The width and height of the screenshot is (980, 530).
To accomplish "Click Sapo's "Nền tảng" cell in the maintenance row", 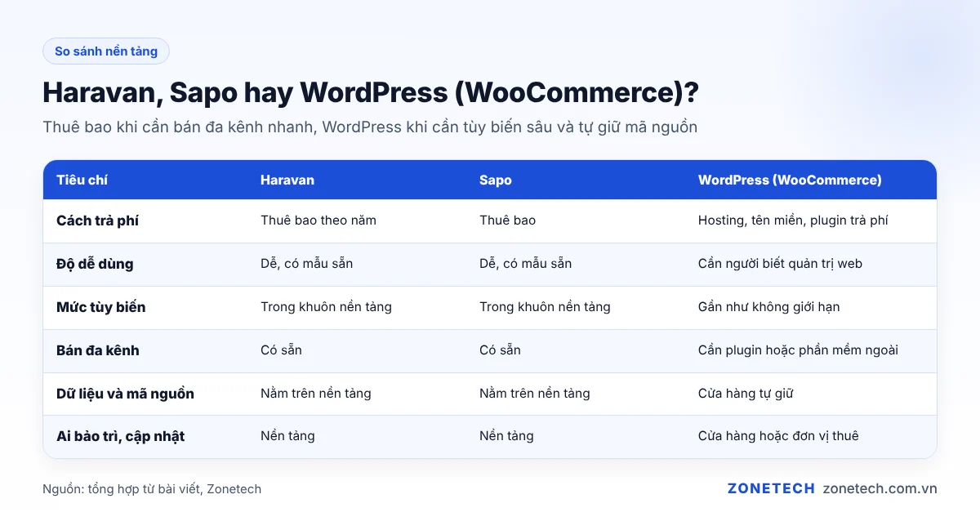I will click(506, 436).
